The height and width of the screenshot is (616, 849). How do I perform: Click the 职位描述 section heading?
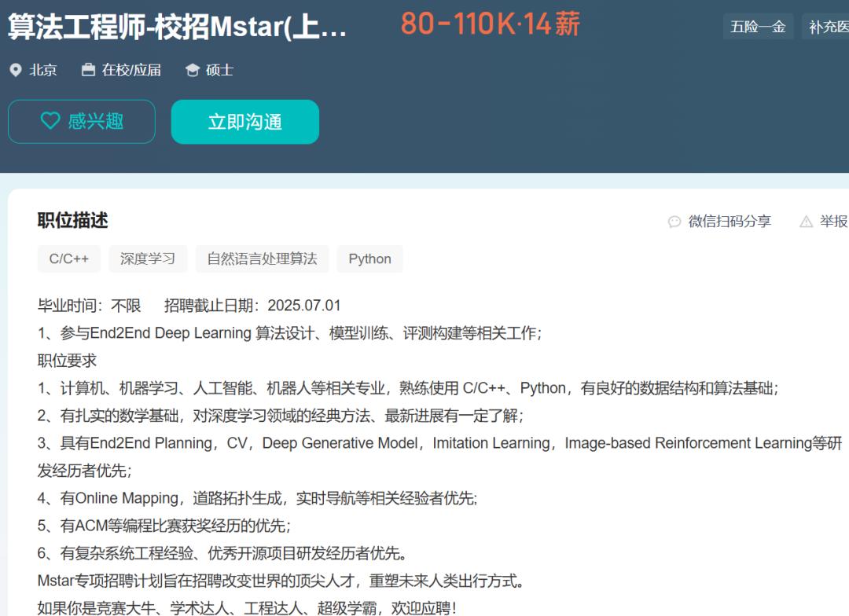pyautogui.click(x=72, y=221)
